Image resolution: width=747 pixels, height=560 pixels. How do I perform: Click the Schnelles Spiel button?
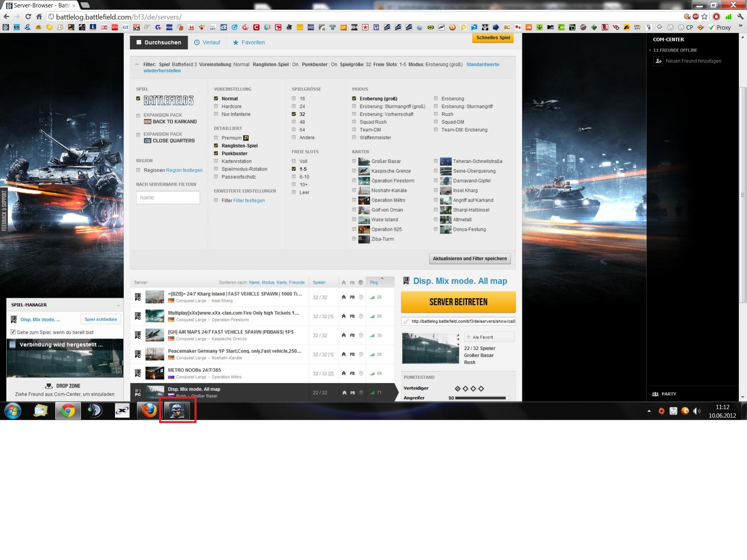(x=493, y=38)
